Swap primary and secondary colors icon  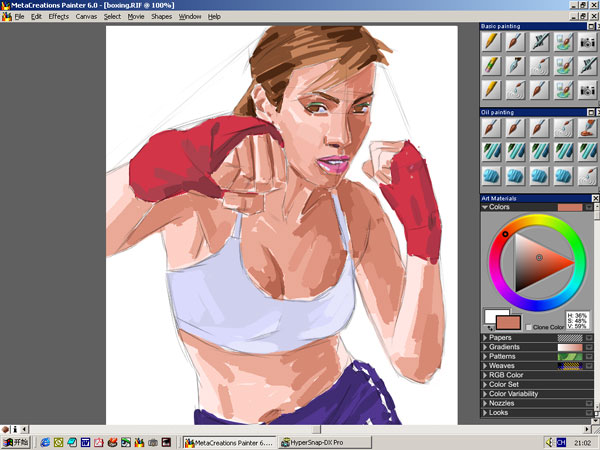pyautogui.click(x=491, y=328)
